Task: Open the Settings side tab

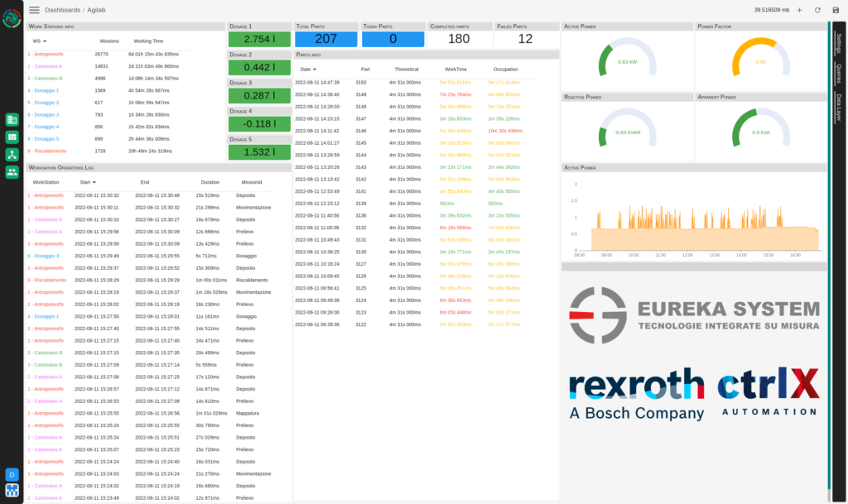Action: click(839, 43)
